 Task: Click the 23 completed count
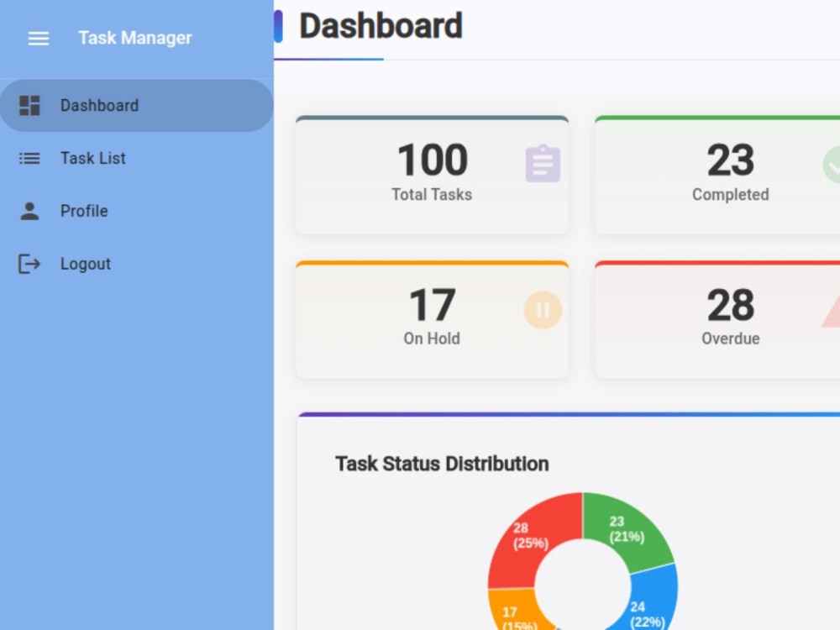[x=731, y=160]
